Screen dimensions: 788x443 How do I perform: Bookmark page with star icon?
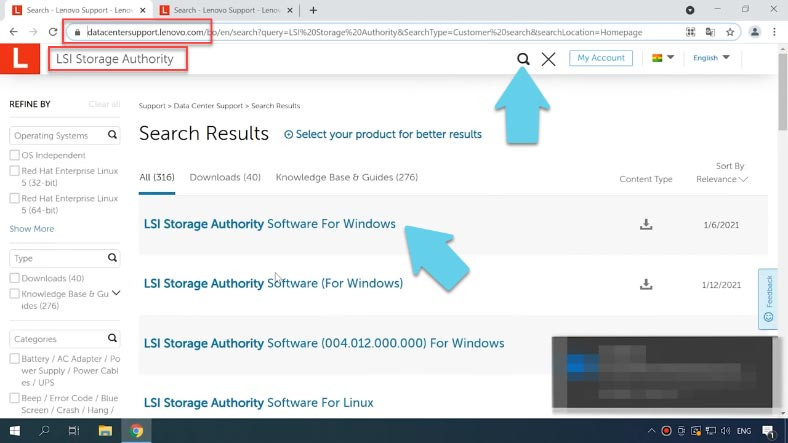pyautogui.click(x=730, y=32)
